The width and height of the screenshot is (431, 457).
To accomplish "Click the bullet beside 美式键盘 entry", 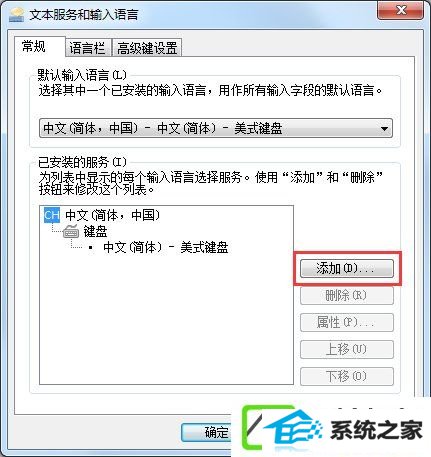I will tap(91, 248).
